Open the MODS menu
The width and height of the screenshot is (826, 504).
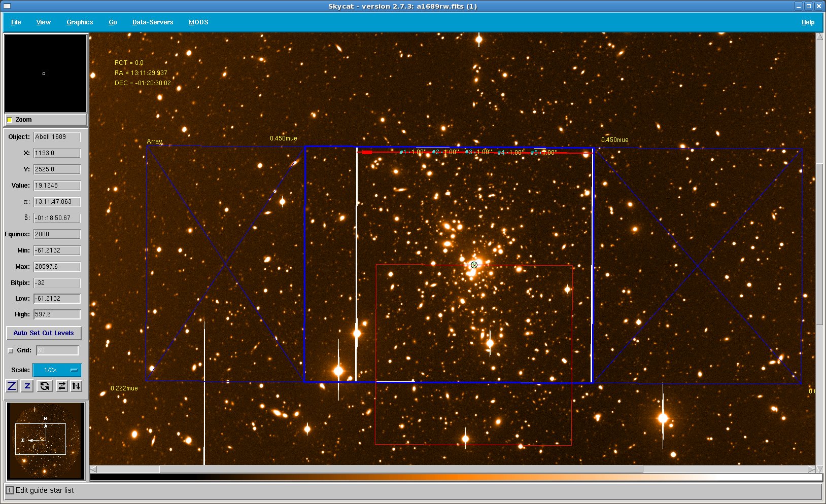(x=198, y=22)
